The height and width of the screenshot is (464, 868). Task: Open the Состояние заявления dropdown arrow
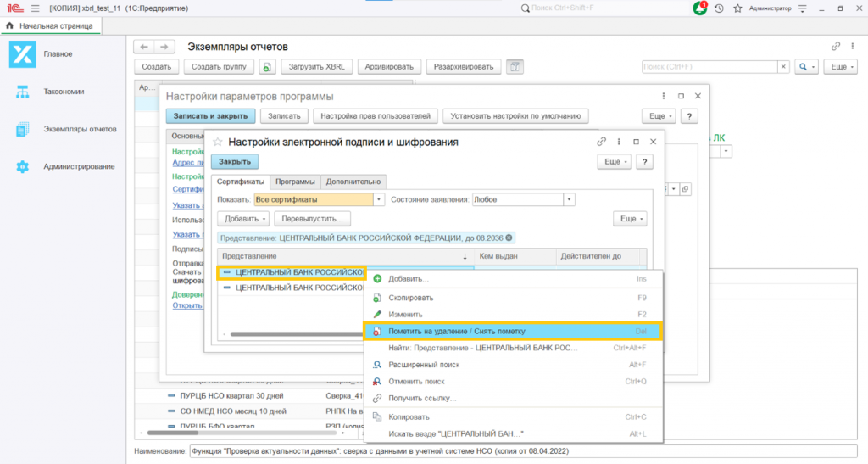[x=569, y=200]
